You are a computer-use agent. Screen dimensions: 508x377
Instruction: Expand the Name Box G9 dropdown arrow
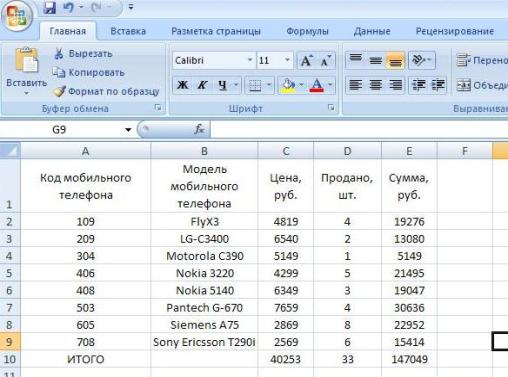pyautogui.click(x=128, y=130)
